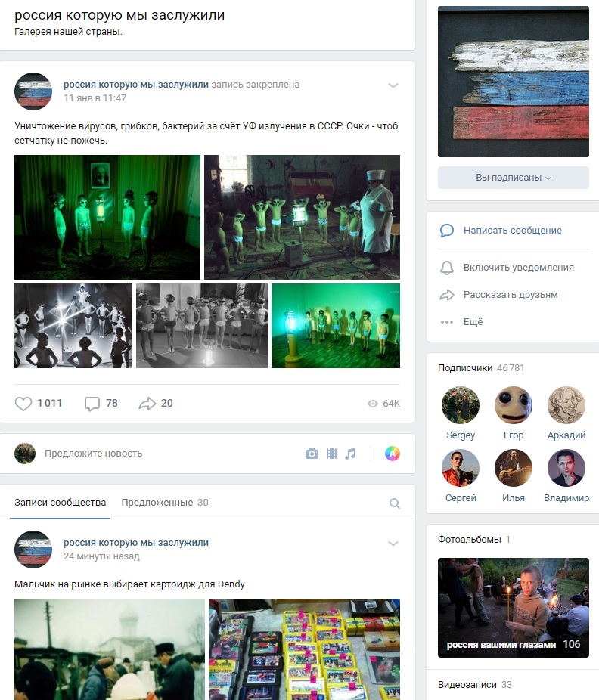The image size is (599, 700).
Task: Open the blurry market photo with church
Action: [110, 649]
